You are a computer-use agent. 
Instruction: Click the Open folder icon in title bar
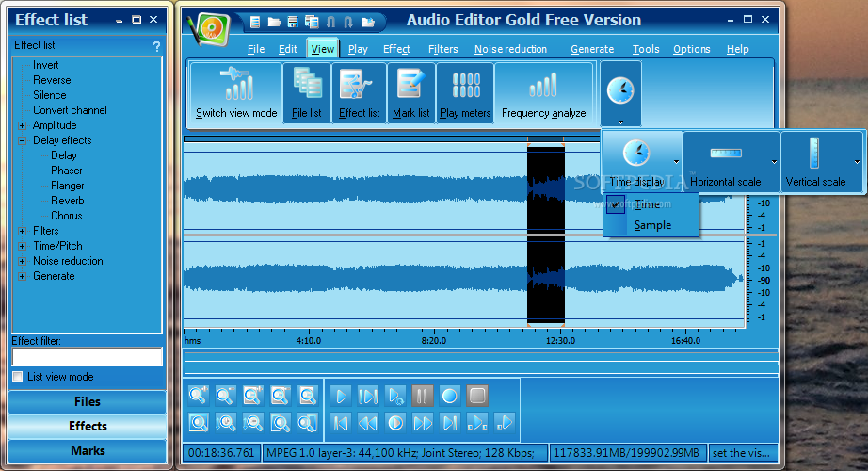274,23
